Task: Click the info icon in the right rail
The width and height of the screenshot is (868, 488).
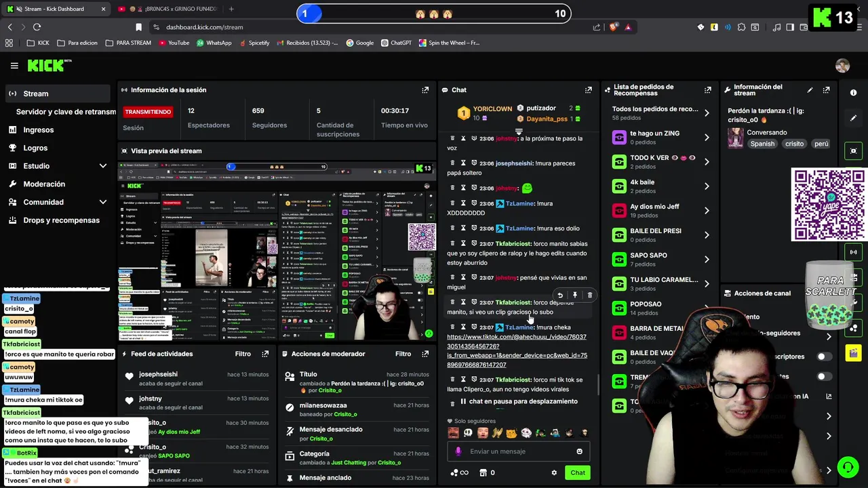Action: pyautogui.click(x=853, y=93)
